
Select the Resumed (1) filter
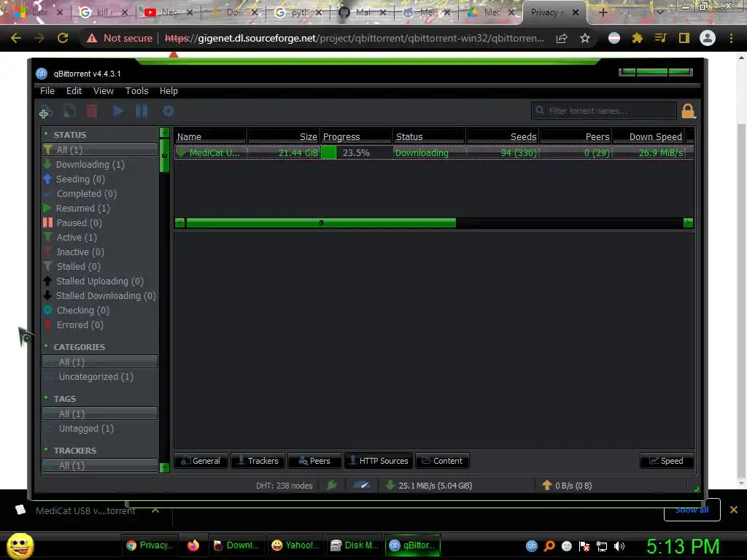(x=99, y=208)
